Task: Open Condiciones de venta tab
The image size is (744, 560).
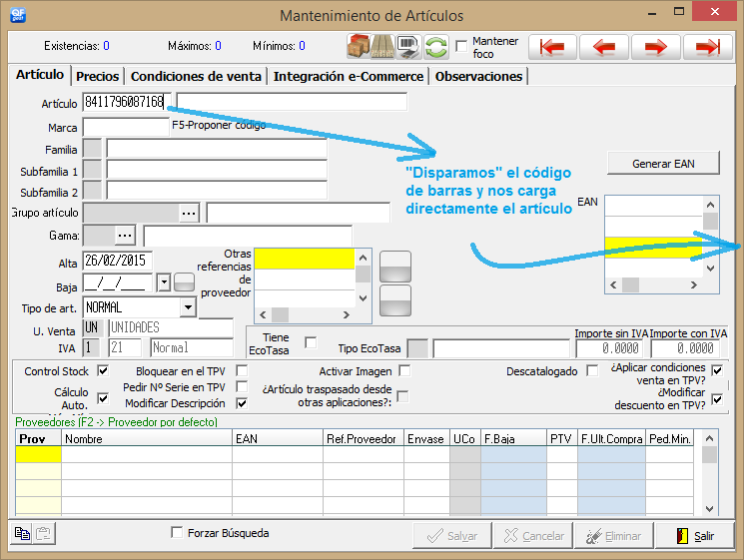Action: [x=196, y=76]
